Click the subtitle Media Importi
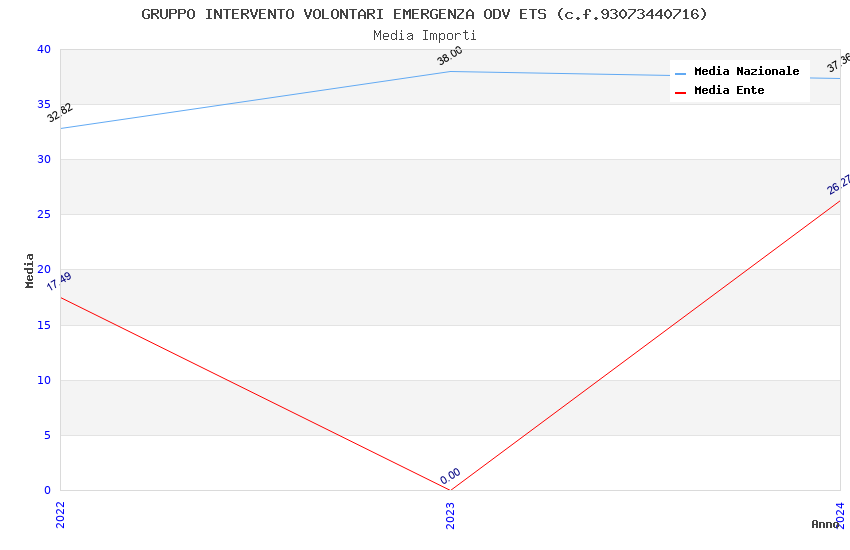Image resolution: width=850 pixels, height=550 pixels. click(x=424, y=36)
